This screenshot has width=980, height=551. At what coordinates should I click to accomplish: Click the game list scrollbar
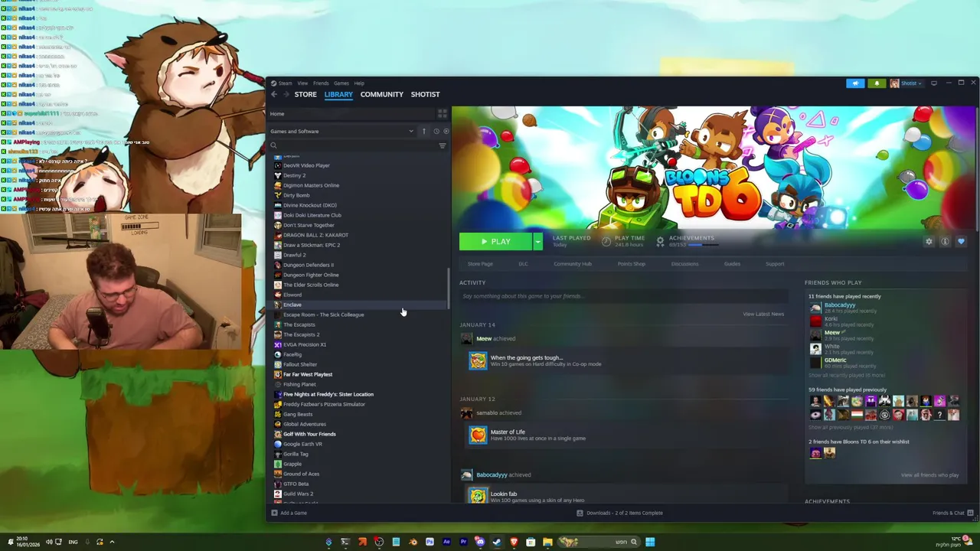(x=449, y=287)
